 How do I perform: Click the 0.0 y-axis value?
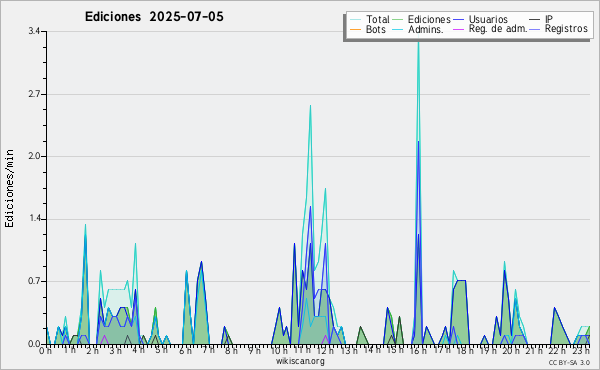35,344
